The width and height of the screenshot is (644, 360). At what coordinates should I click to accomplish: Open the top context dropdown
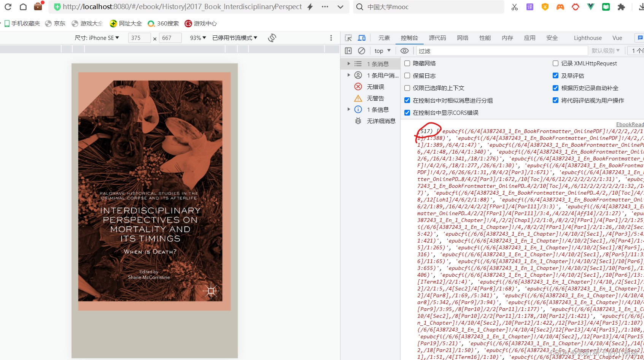pyautogui.click(x=382, y=51)
